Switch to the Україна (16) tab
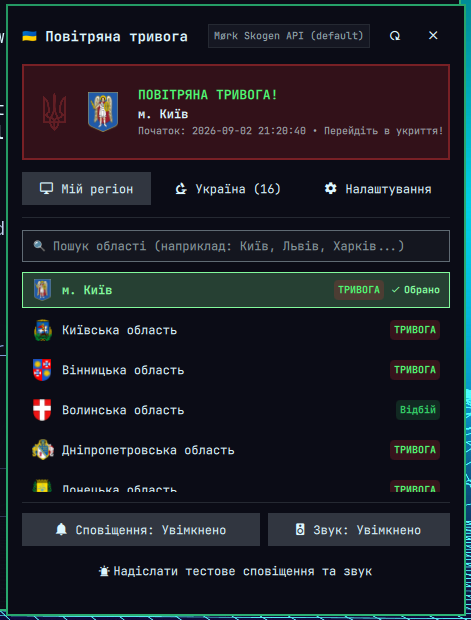Viewport: 471px width, 620px height. point(228,189)
